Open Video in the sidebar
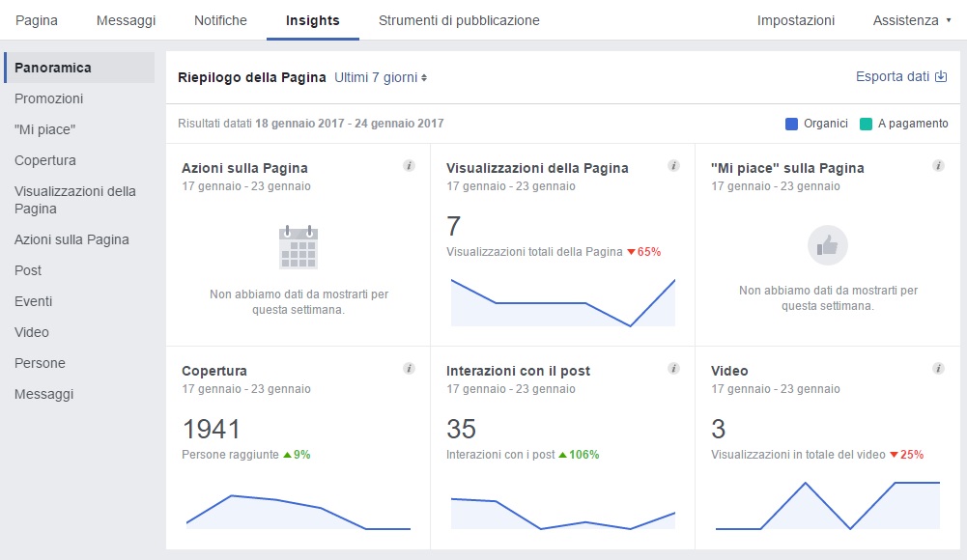The width and height of the screenshot is (967, 560). pyautogui.click(x=32, y=332)
